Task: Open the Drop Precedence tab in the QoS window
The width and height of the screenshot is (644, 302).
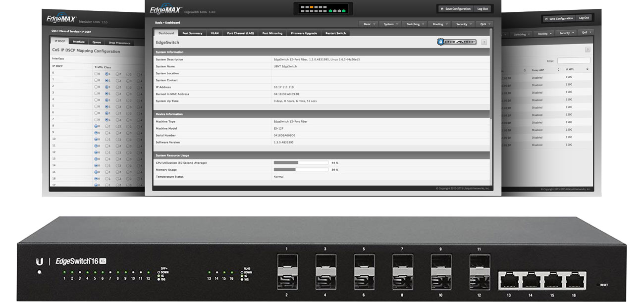Action: [x=119, y=43]
